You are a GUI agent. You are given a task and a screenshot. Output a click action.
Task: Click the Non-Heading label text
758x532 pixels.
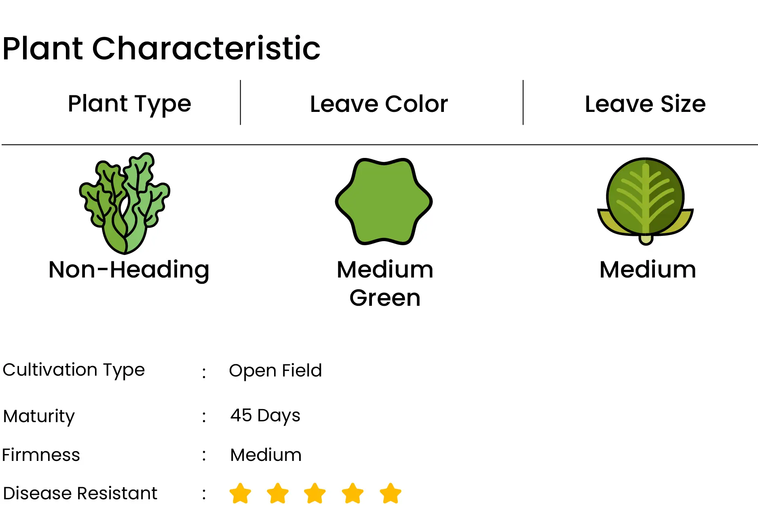point(129,270)
